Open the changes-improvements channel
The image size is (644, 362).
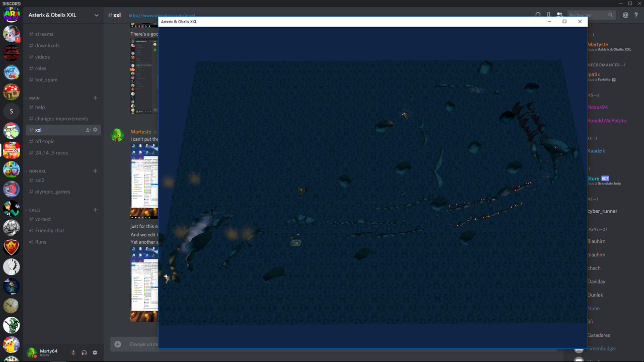[63, 119]
